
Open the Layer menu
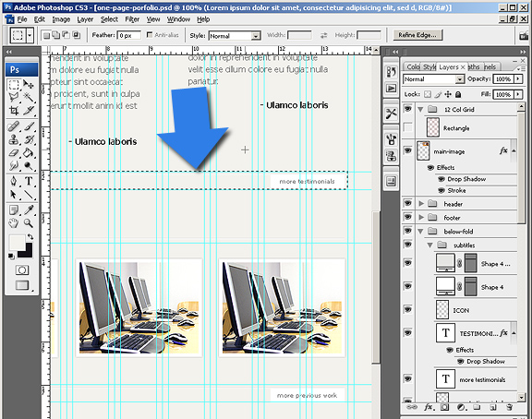(85, 19)
